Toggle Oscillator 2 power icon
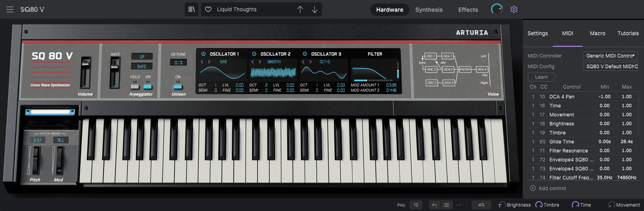The image size is (644, 211). tap(254, 54)
